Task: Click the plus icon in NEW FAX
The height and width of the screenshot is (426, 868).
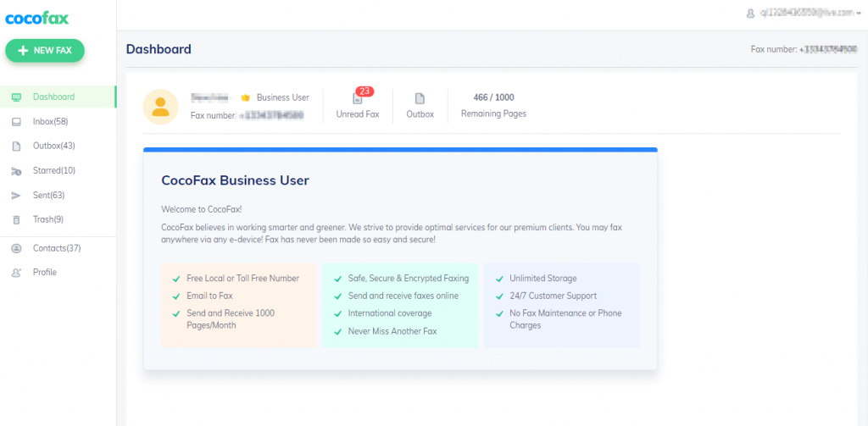Action: [x=23, y=50]
